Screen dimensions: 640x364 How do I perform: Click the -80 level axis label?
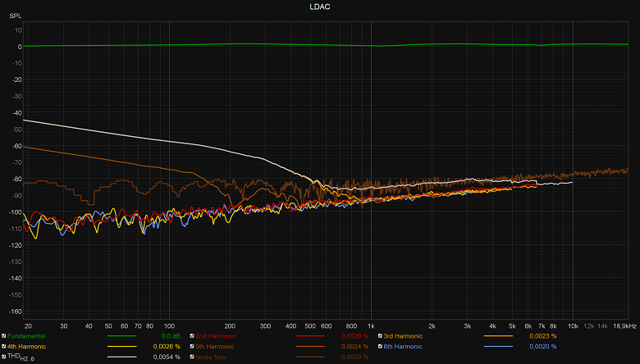(x=16, y=179)
